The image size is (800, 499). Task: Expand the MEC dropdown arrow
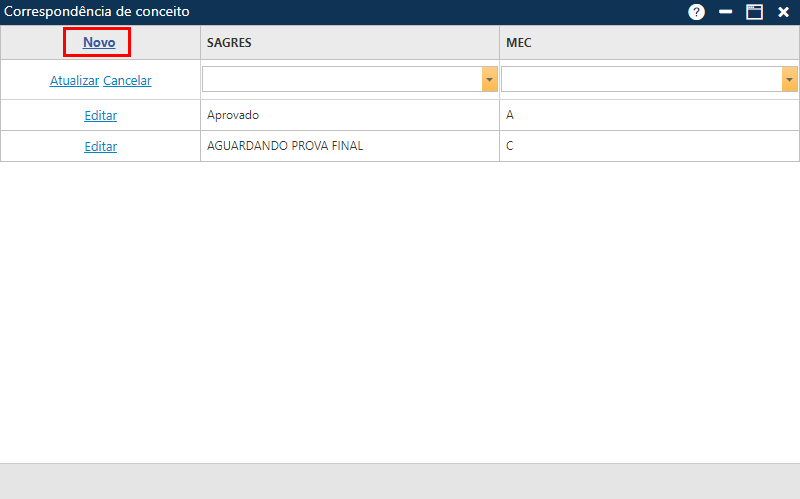click(789, 79)
